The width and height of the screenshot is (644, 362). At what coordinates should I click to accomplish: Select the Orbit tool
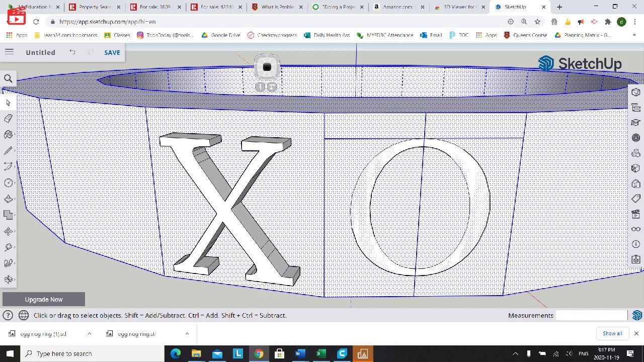pyautogui.click(x=8, y=280)
